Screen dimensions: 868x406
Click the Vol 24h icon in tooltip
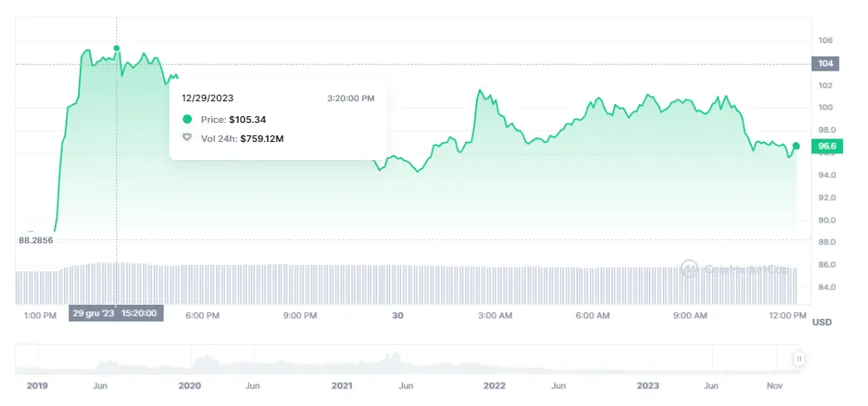click(188, 138)
